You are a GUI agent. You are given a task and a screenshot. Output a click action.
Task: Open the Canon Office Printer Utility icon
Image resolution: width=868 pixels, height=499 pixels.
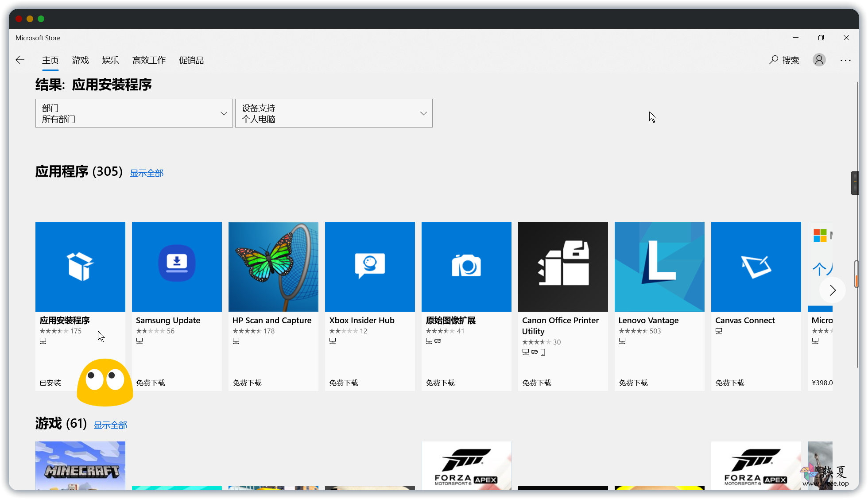click(563, 267)
